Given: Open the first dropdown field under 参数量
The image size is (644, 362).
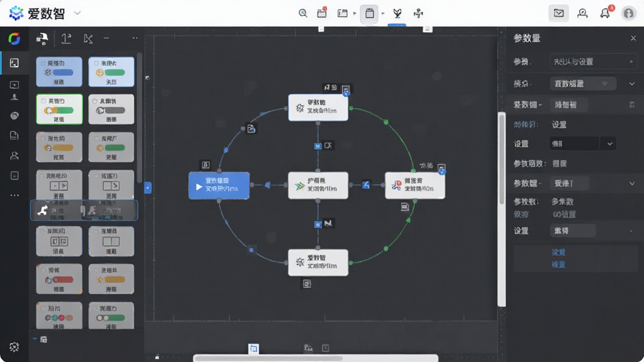Looking at the screenshot, I should tap(593, 62).
